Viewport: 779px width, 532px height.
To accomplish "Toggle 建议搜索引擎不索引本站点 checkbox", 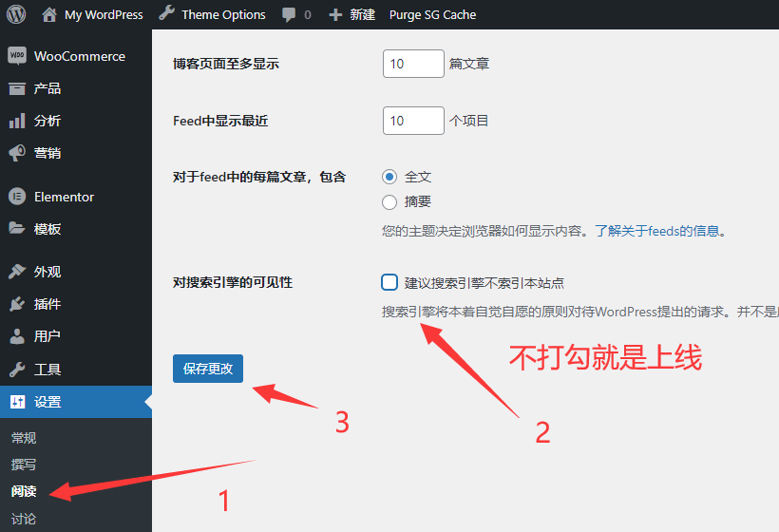I will [389, 282].
